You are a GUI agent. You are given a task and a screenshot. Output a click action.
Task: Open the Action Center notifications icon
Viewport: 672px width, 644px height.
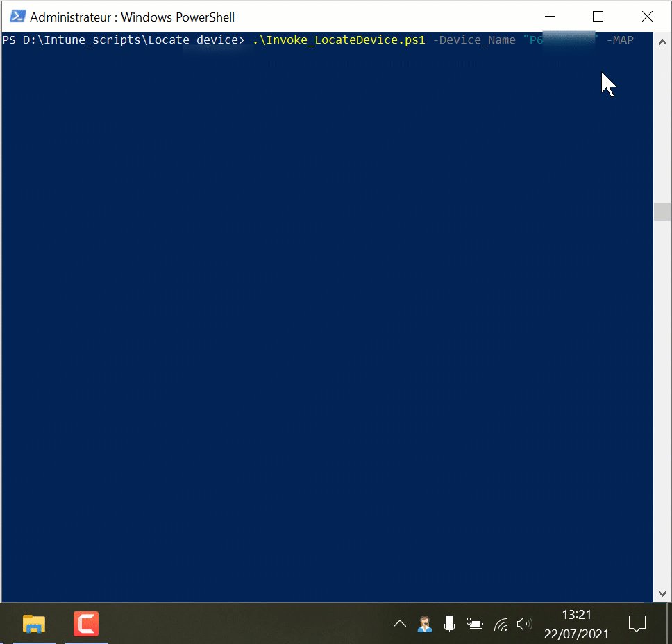(x=637, y=624)
